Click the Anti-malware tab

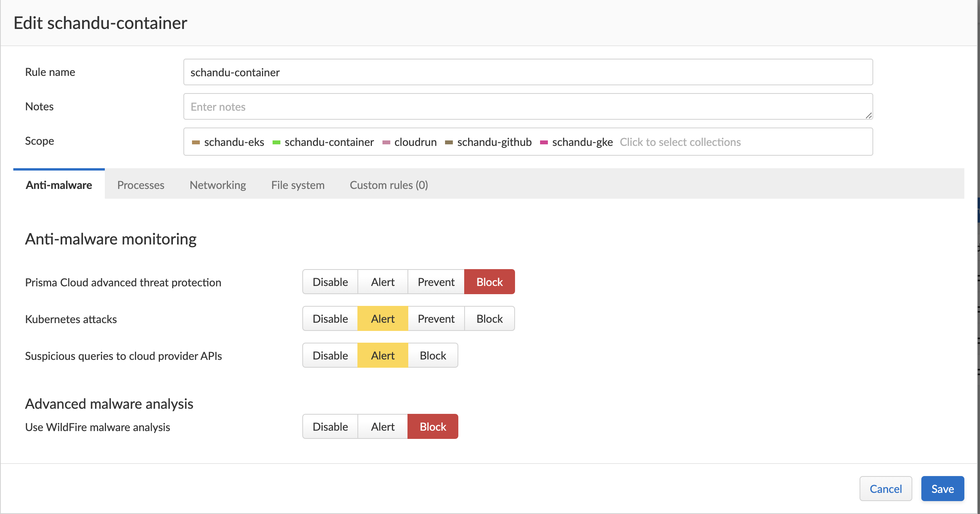[59, 185]
